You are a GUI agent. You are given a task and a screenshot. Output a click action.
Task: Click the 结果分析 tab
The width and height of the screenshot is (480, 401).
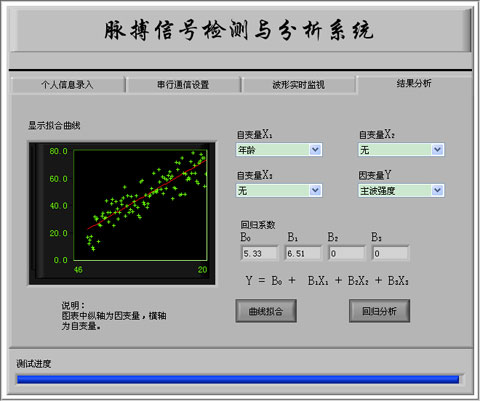click(414, 83)
